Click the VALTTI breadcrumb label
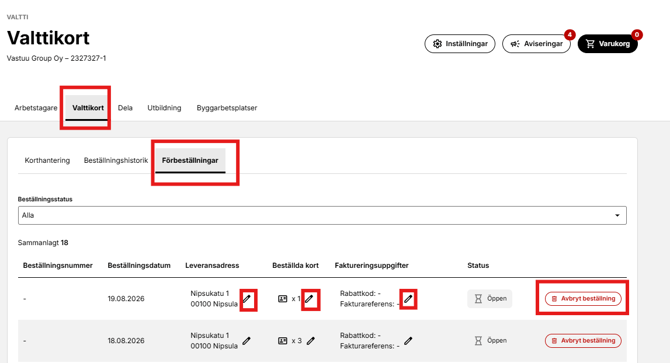Image resolution: width=670 pixels, height=363 pixels. click(x=18, y=17)
